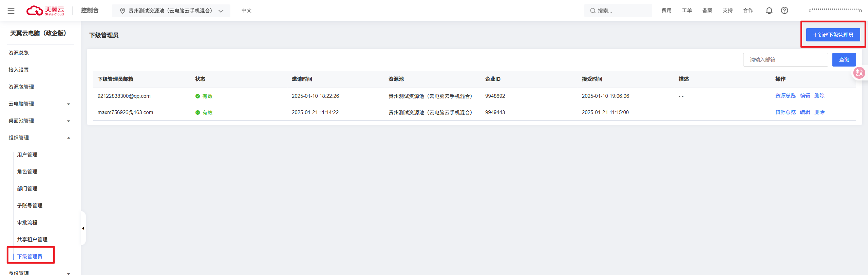Collapse the sidebar with the arrow handle
This screenshot has height=275, width=868.
pos(83,228)
